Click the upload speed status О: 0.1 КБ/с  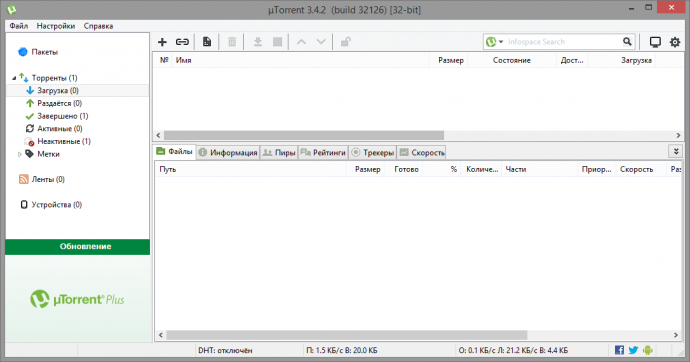[513, 351]
